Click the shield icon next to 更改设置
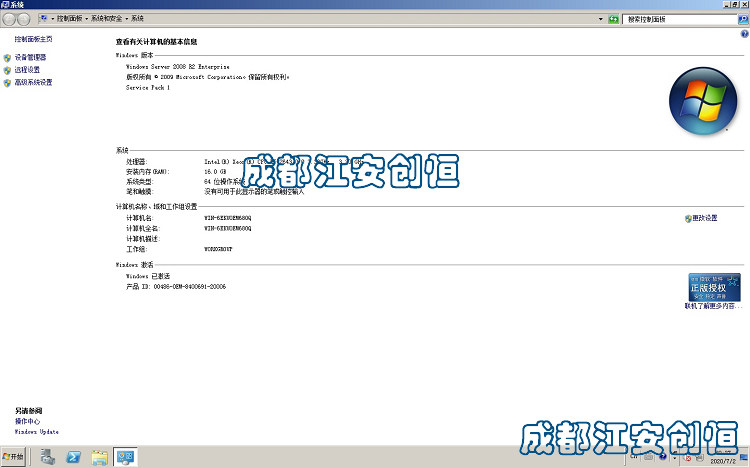Viewport: 750px width, 468px height. coord(688,219)
